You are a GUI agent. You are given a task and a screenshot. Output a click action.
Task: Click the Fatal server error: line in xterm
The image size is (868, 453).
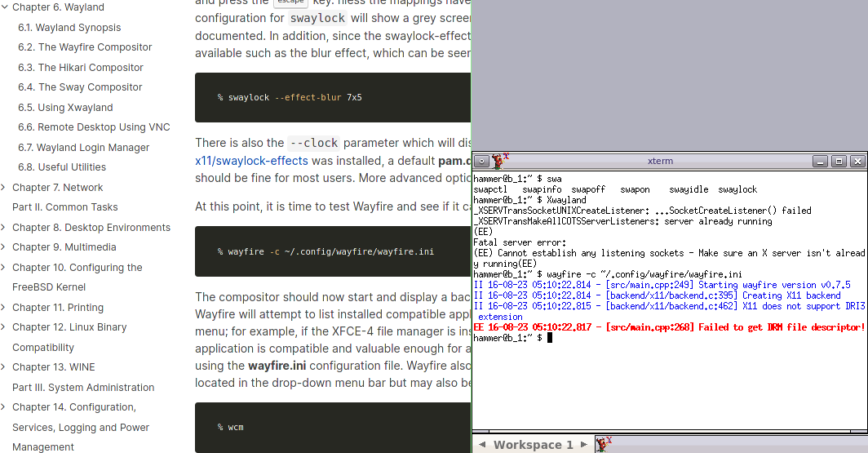[x=519, y=242]
